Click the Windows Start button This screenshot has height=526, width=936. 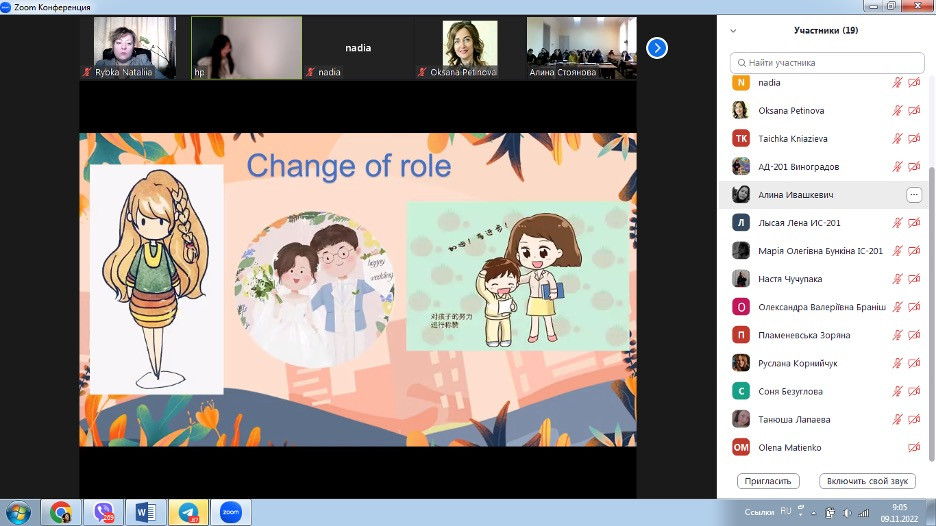tap(18, 512)
